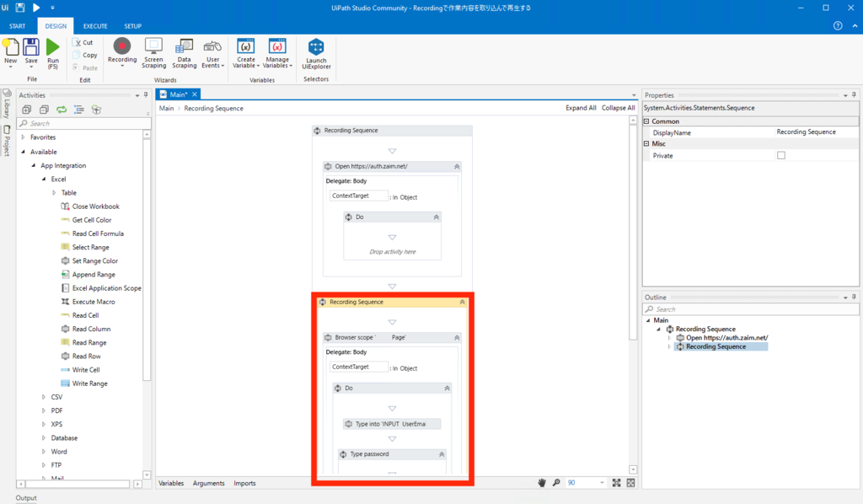Click Collapse All in Activities toolbar
The width and height of the screenshot is (863, 504).
pos(44,110)
